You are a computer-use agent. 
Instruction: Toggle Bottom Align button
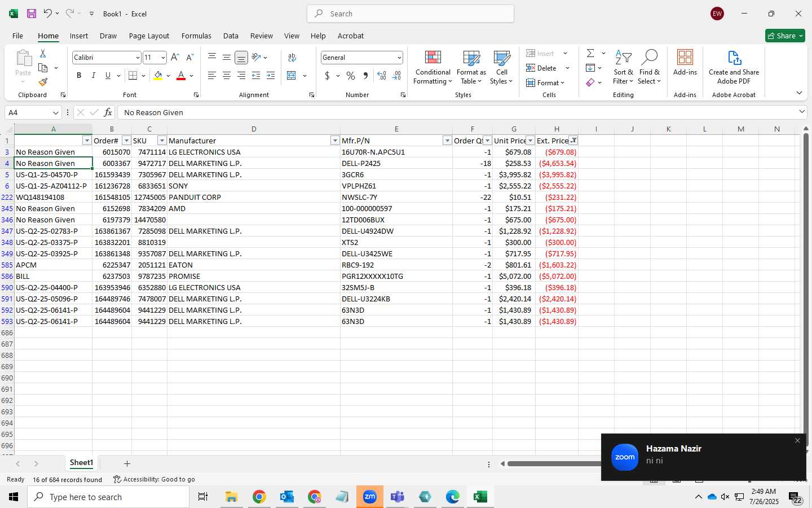pyautogui.click(x=241, y=58)
